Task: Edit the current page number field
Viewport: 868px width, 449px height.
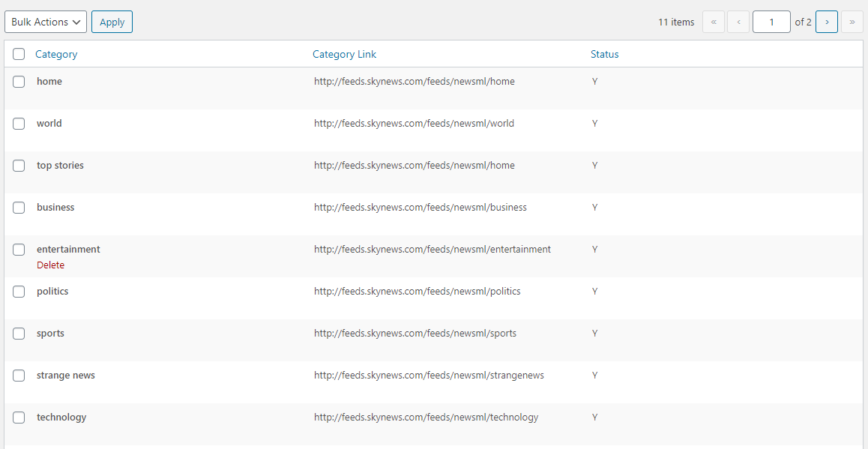Action: pyautogui.click(x=771, y=22)
